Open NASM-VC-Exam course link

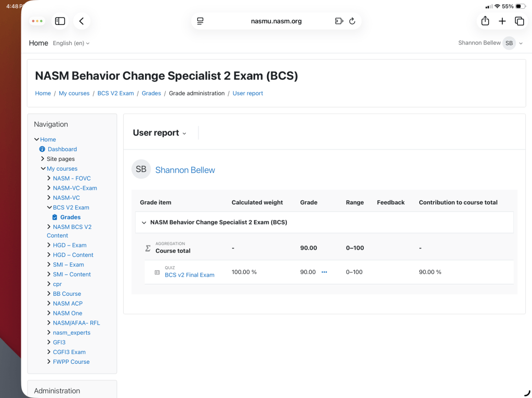75,188
